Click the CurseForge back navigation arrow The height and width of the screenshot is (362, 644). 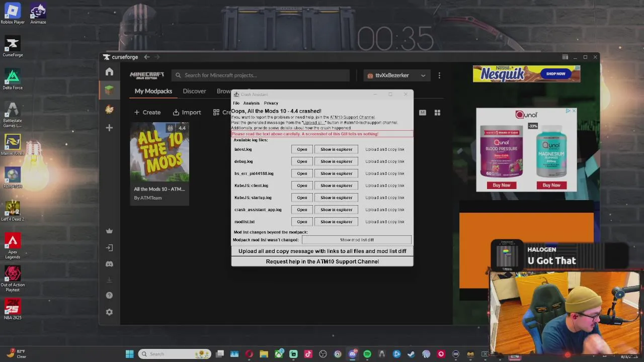click(x=146, y=57)
